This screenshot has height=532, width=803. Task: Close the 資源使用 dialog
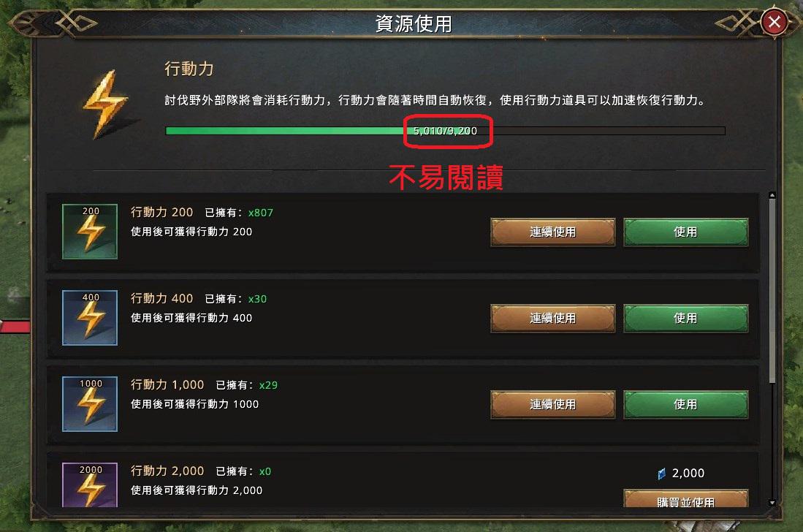click(x=774, y=22)
